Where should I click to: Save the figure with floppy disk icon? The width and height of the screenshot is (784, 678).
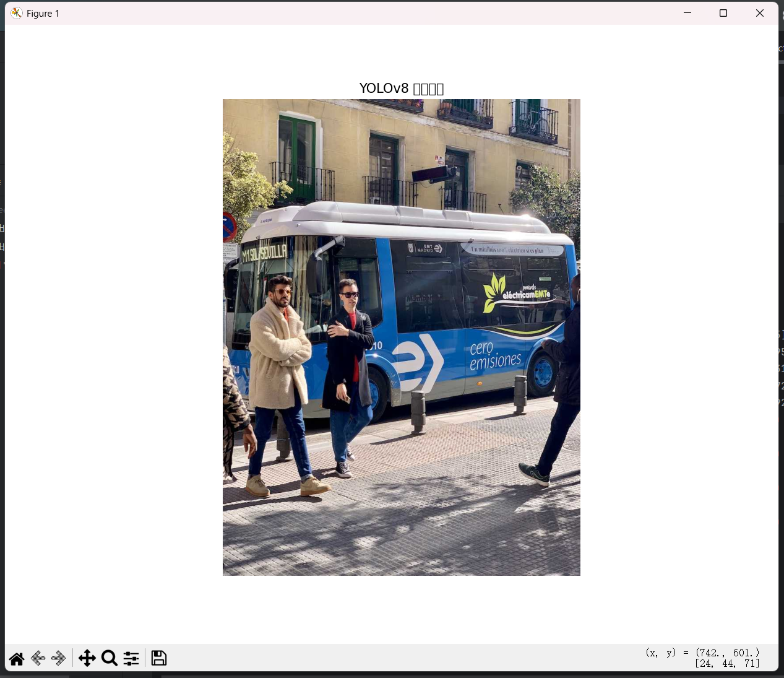159,658
